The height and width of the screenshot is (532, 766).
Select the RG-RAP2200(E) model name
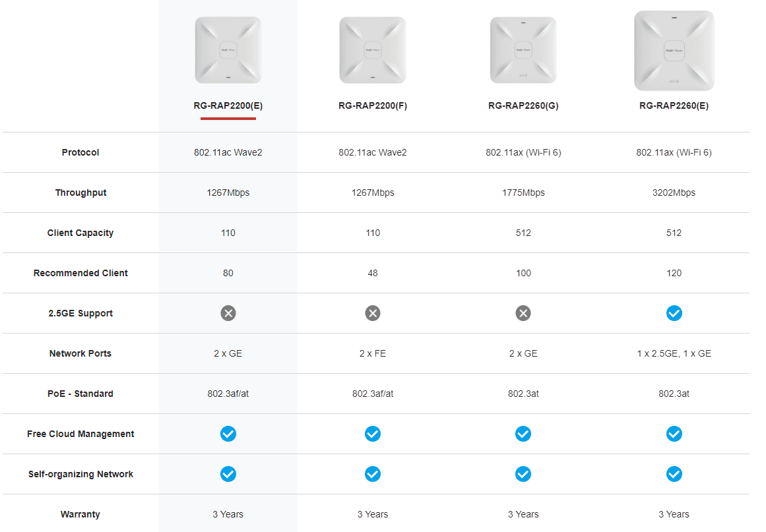coord(228,105)
